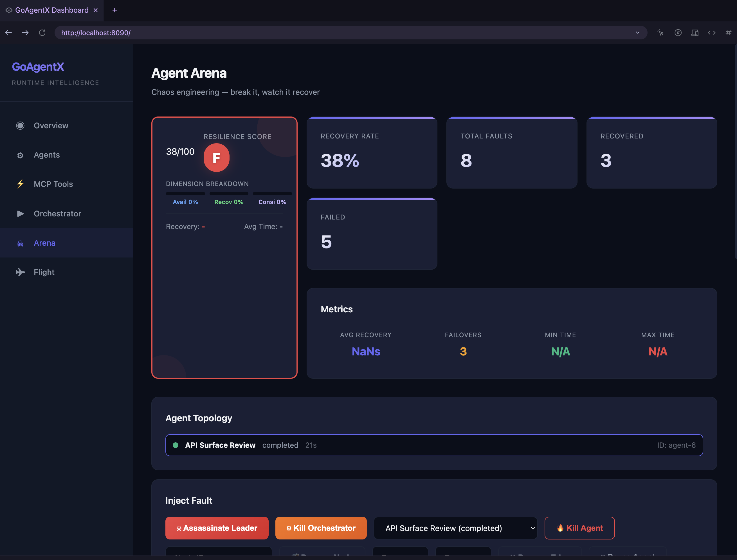Click the hash toolbar icon

pos(729,33)
